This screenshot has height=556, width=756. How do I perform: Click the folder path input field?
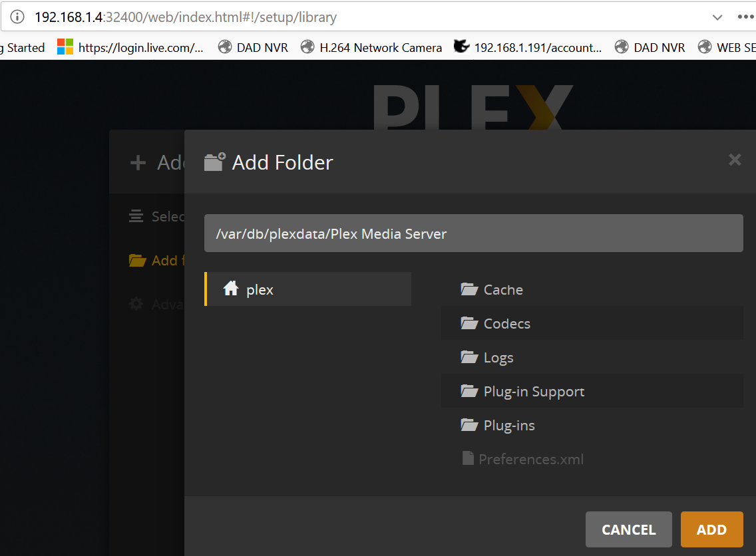coord(473,233)
